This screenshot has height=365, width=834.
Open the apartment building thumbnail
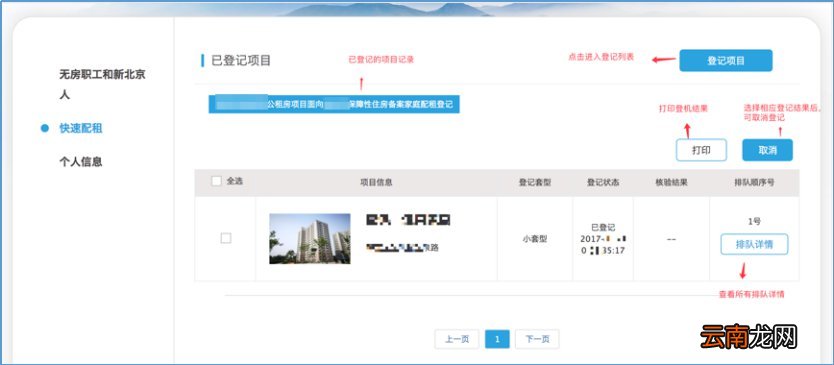tap(310, 238)
